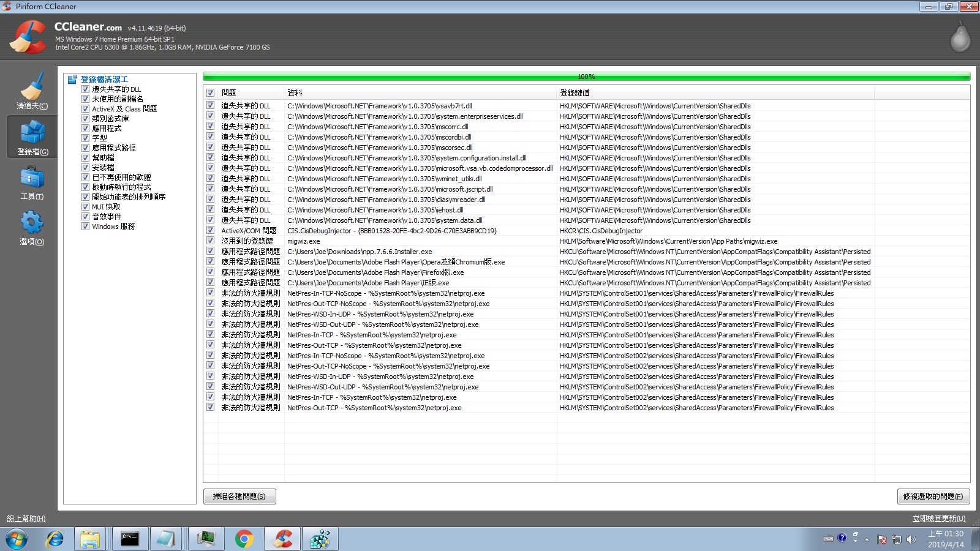Click 立即檢查更新 check updates link

pyautogui.click(x=939, y=519)
